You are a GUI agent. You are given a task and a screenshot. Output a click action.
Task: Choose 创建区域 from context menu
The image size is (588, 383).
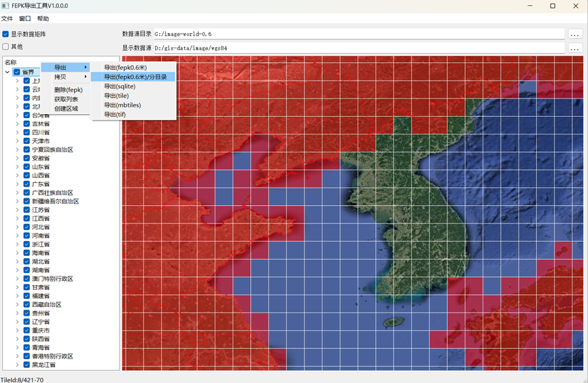(x=65, y=109)
